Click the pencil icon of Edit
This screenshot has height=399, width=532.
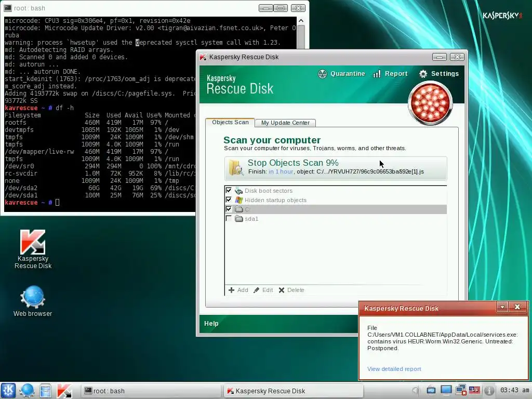tap(257, 290)
